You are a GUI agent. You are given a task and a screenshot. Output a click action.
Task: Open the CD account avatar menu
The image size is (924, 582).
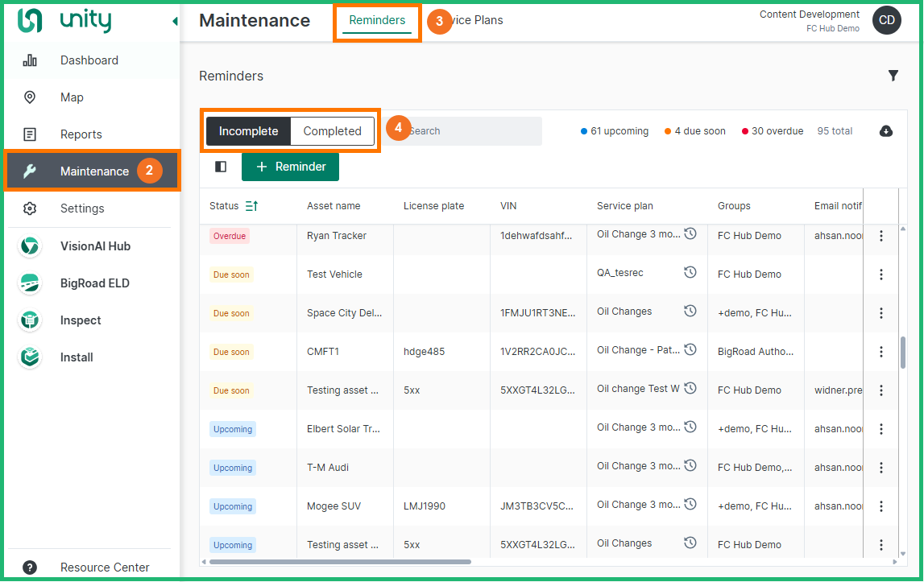(x=886, y=21)
